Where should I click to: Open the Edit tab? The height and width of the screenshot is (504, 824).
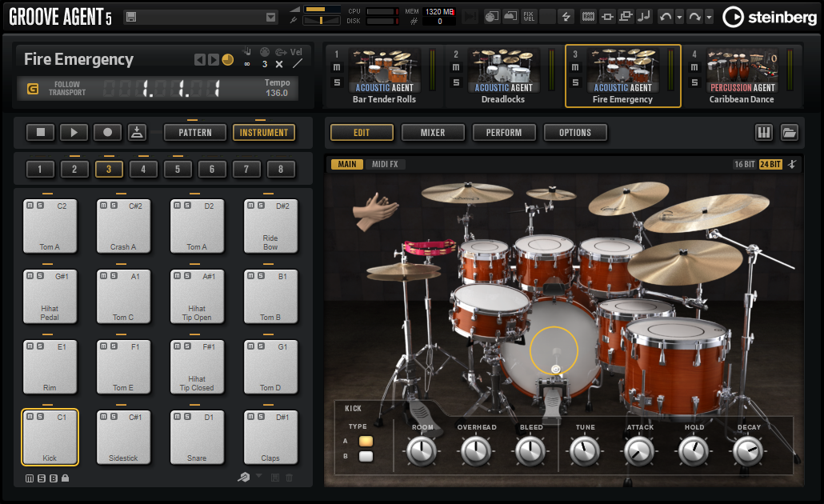click(362, 133)
